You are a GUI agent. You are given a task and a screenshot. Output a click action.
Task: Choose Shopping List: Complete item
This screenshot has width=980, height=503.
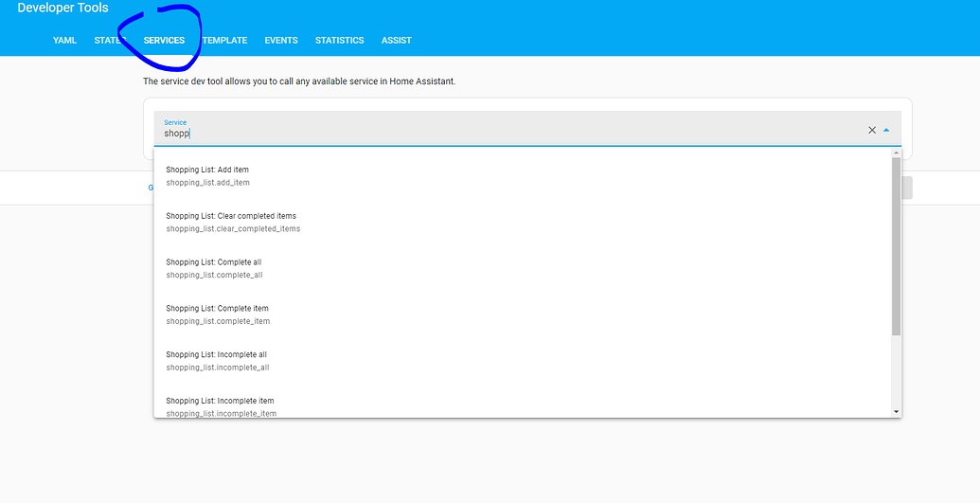(523, 314)
